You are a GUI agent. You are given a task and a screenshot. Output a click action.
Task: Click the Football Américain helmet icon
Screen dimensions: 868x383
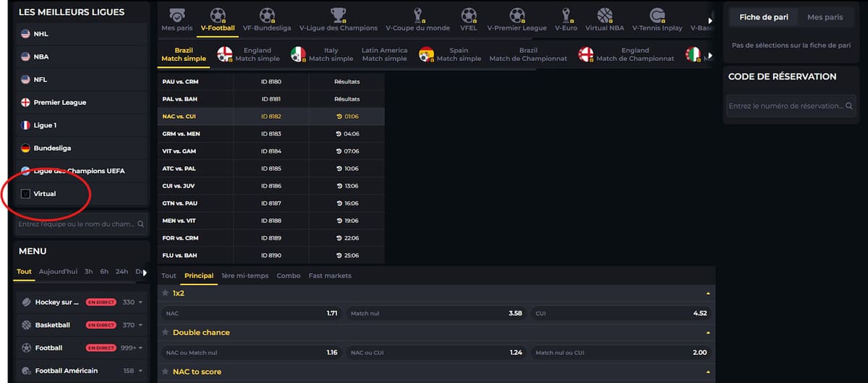tap(27, 371)
